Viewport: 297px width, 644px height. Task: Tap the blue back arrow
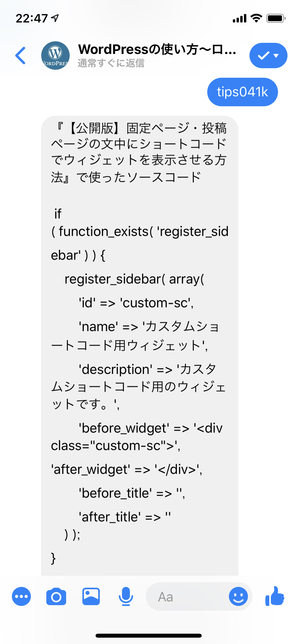pyautogui.click(x=20, y=56)
